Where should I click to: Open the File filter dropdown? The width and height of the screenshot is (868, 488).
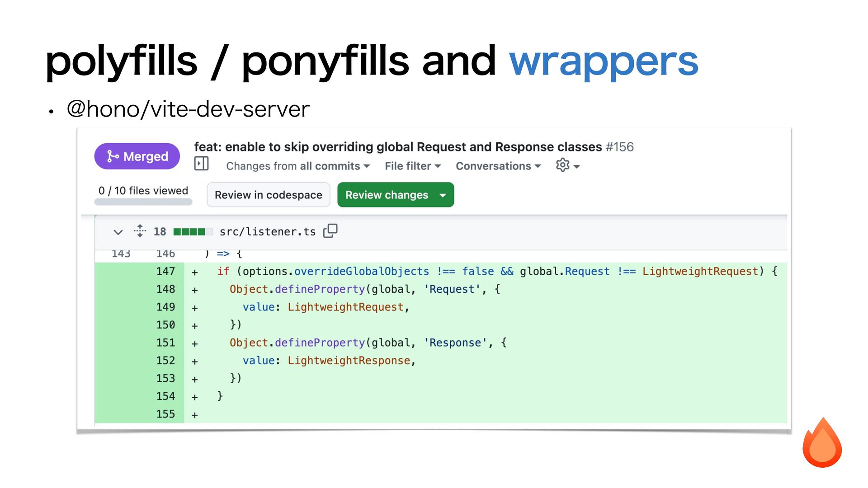(413, 166)
